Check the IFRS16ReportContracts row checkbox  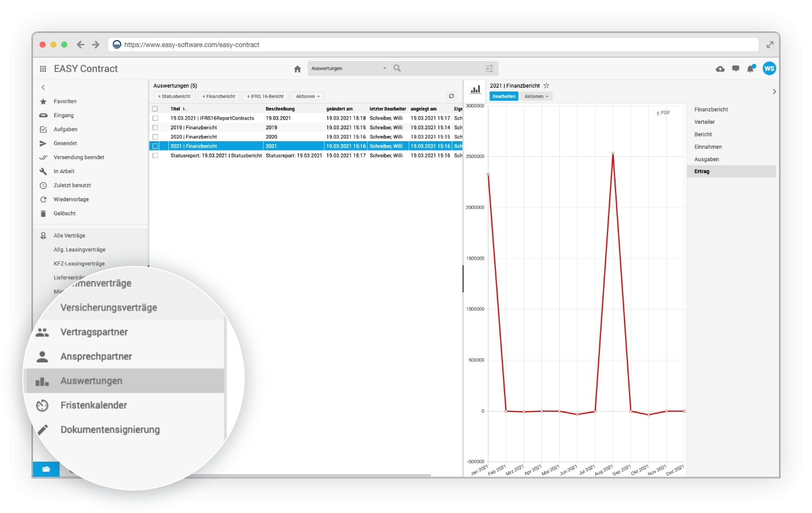[x=155, y=118]
